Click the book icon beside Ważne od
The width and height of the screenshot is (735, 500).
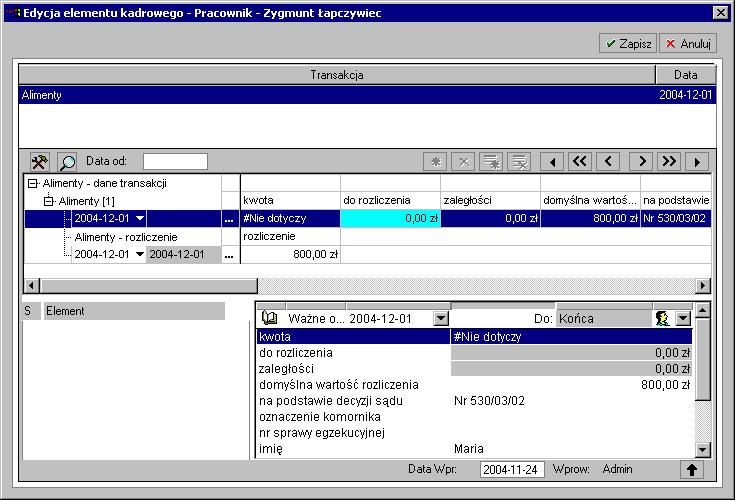click(269, 318)
